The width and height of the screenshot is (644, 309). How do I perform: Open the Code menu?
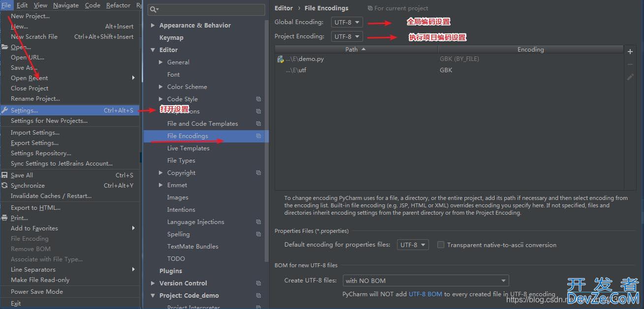[x=92, y=5]
